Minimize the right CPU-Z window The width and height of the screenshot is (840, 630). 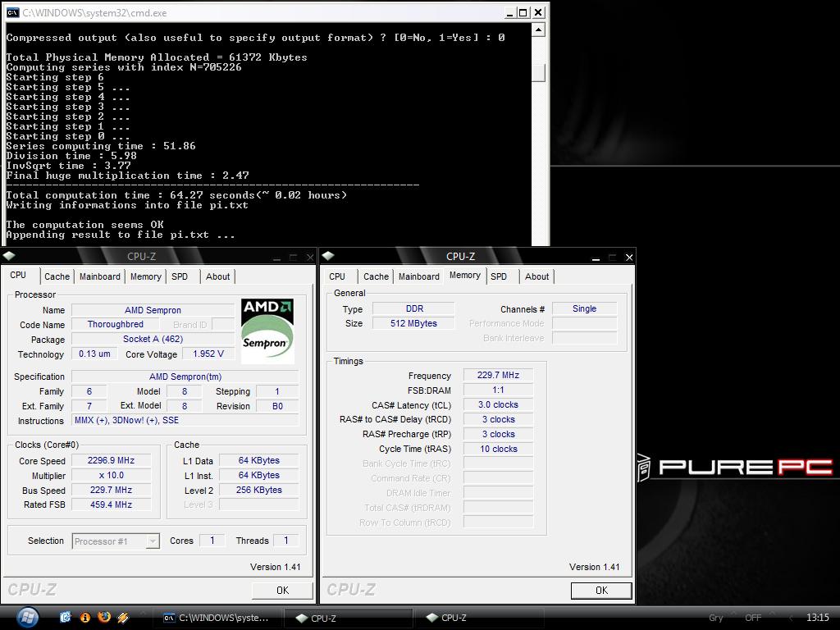tap(596, 258)
